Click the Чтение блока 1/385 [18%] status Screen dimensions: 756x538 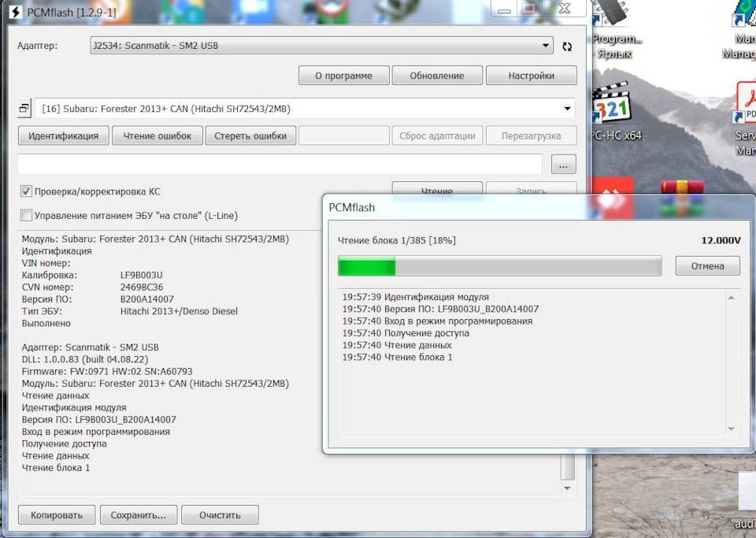pos(397,240)
